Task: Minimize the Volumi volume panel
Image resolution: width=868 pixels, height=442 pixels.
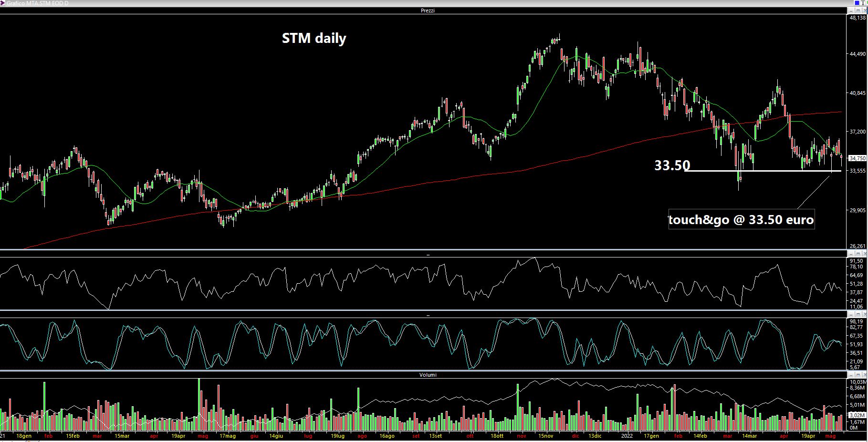Action: (851, 374)
